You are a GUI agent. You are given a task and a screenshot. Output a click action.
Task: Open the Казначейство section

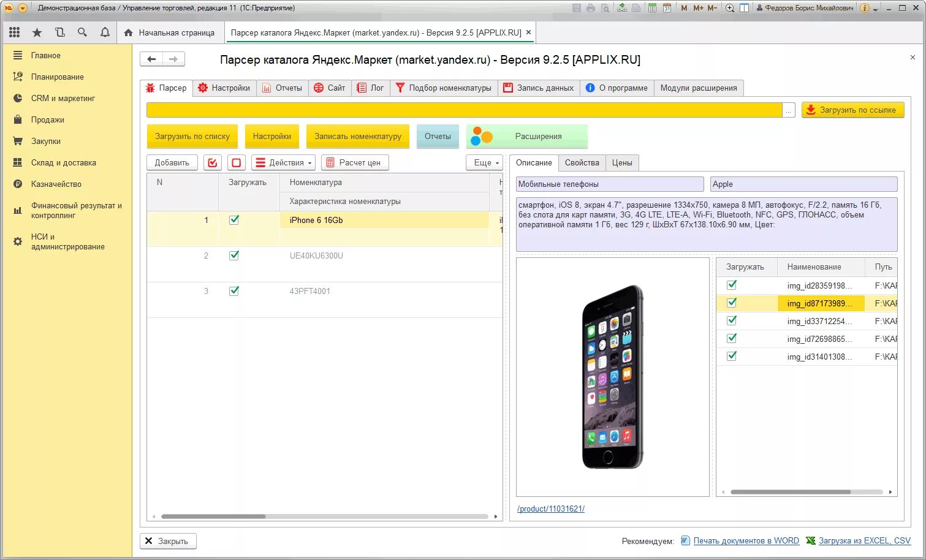coord(56,184)
